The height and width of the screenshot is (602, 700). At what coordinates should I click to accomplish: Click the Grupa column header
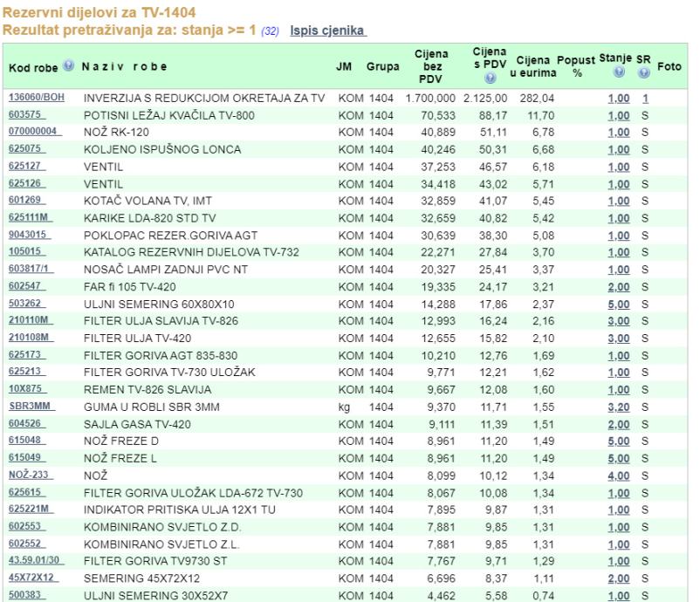(x=382, y=66)
